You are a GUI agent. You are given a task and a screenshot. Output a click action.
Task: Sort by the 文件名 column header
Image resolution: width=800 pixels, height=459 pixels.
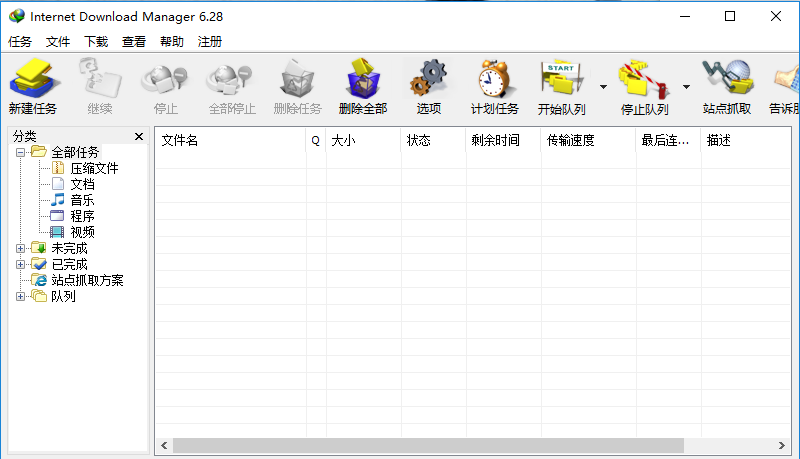tap(231, 140)
